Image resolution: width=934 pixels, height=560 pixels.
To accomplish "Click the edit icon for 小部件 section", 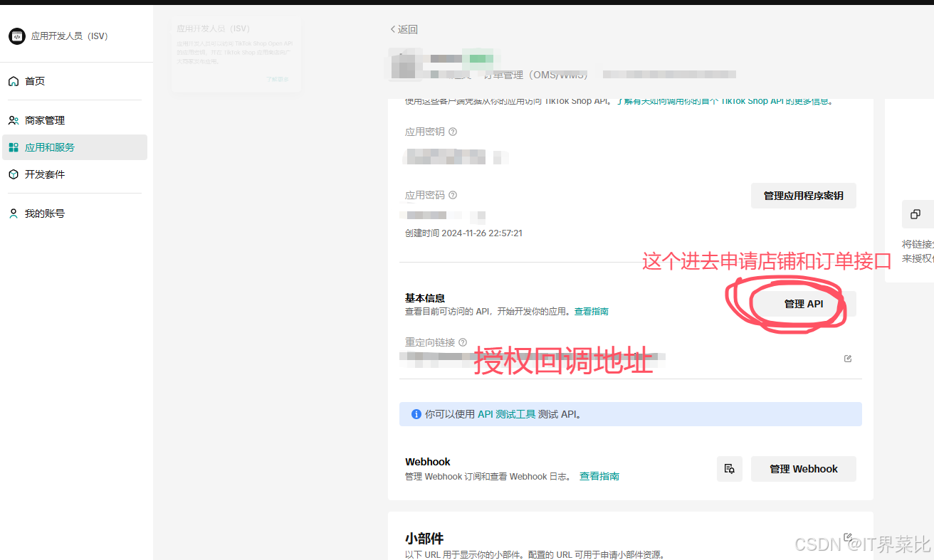I will (848, 537).
